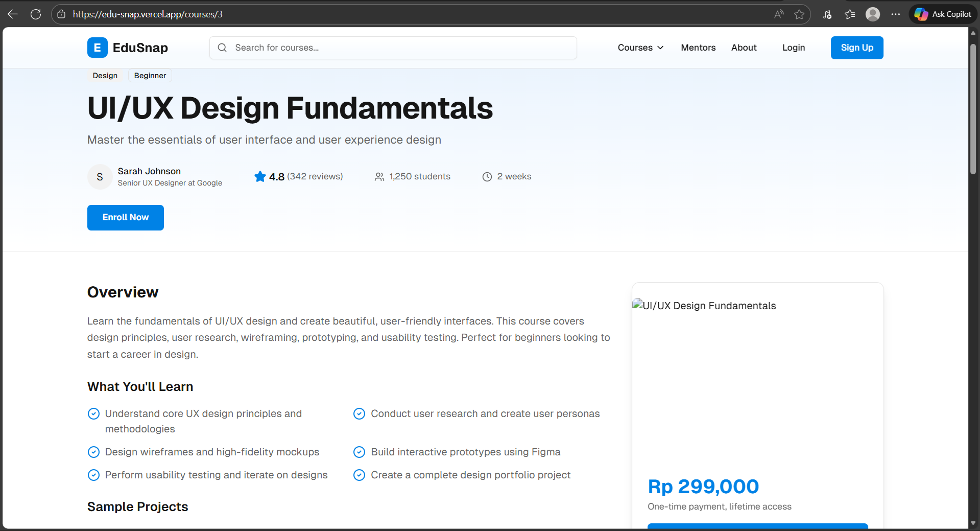The height and width of the screenshot is (531, 980).
Task: Expand the Courses dropdown menu
Action: [x=640, y=48]
